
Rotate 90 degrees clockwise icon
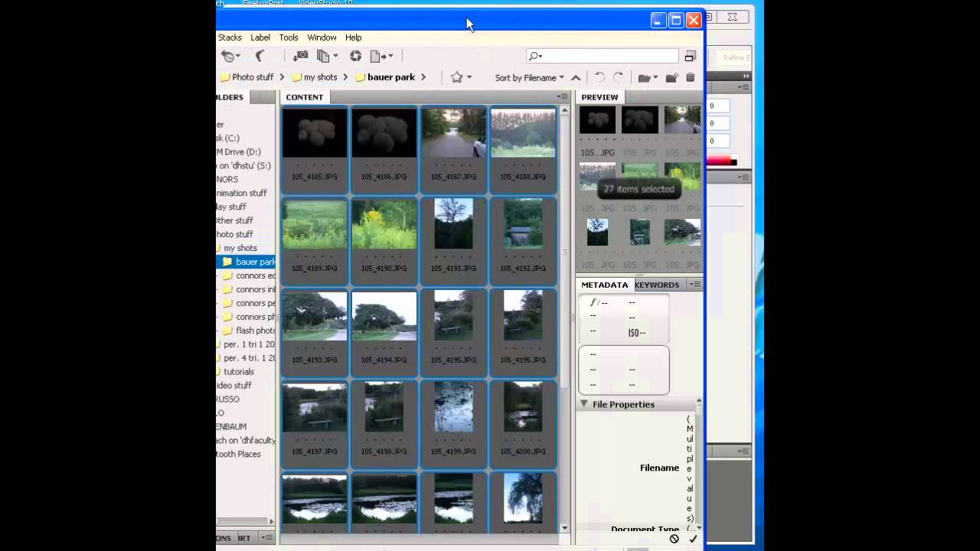(x=618, y=77)
